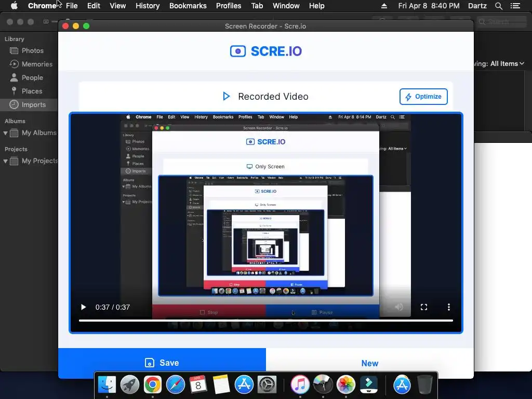Open Safari from the Dock
The height and width of the screenshot is (399, 532).
click(176, 384)
